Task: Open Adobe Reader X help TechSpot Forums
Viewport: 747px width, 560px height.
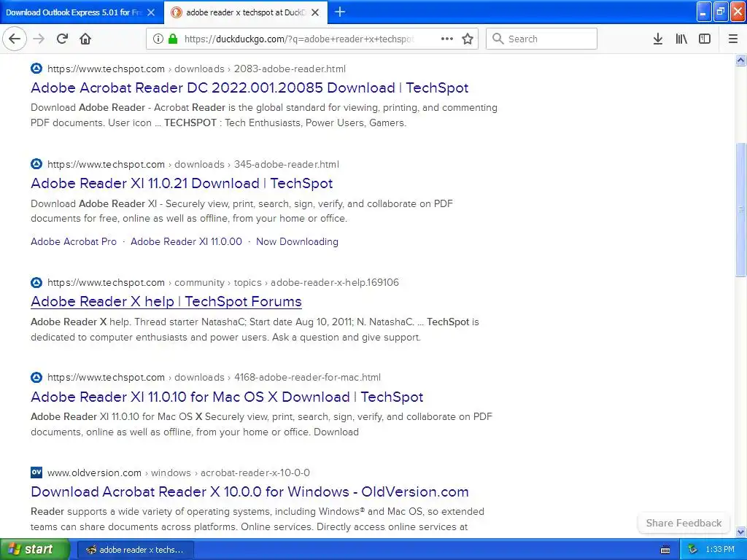Action: [x=166, y=301]
